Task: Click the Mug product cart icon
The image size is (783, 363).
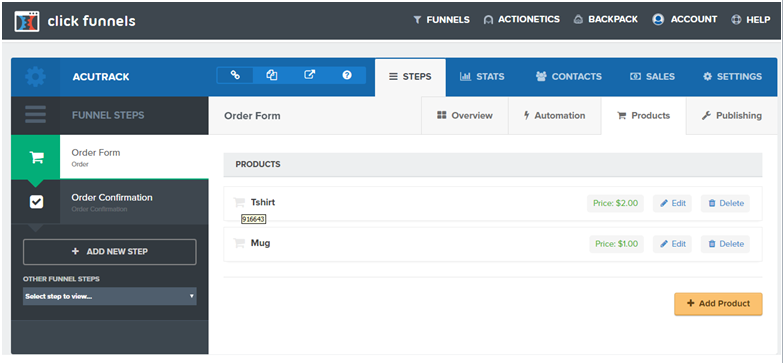Action: [239, 243]
